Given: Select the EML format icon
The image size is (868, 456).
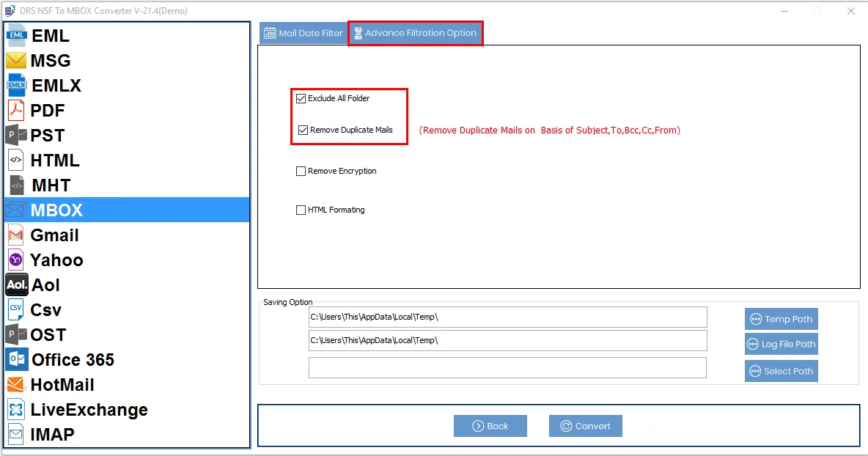Looking at the screenshot, I should tap(16, 35).
